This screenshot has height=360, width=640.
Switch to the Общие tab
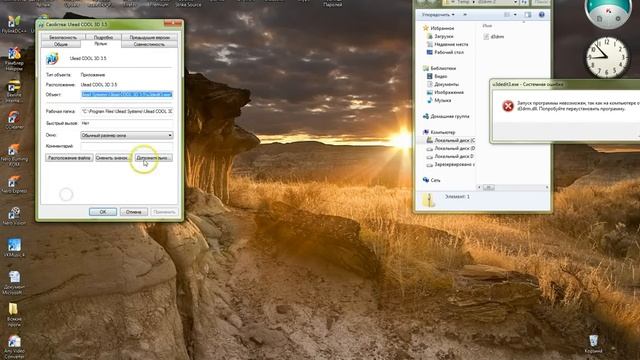(x=61, y=44)
